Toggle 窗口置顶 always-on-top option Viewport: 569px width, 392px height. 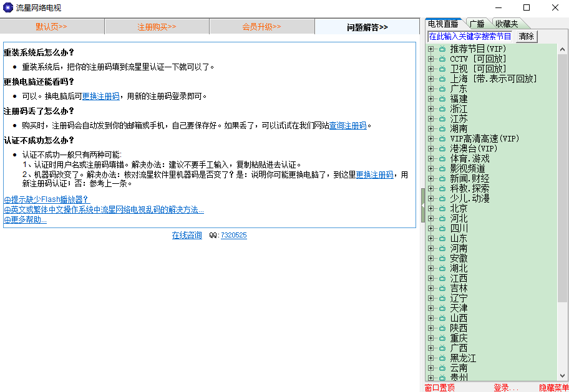click(440, 388)
